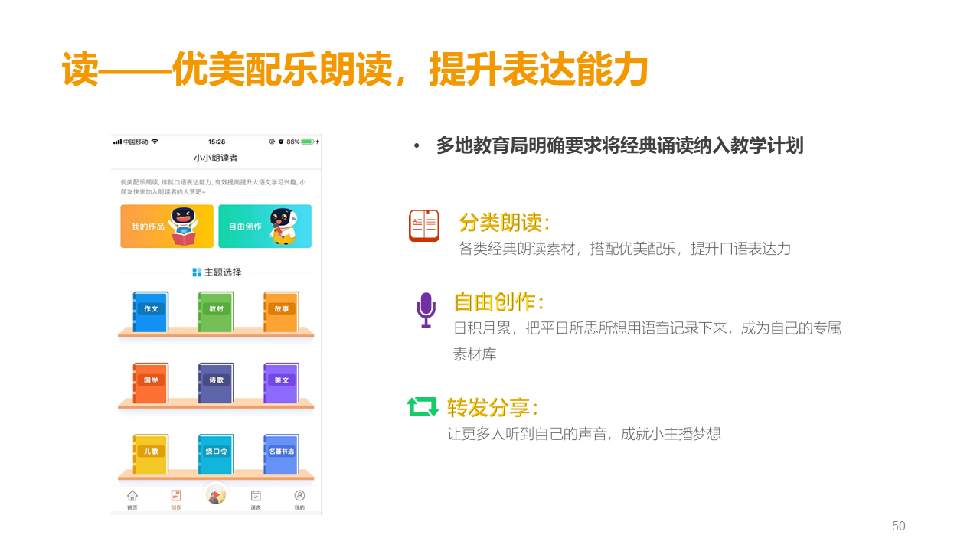This screenshot has height=551, width=980.
Task: Click the 15:28 clock in phone status bar
Action: 217,142
